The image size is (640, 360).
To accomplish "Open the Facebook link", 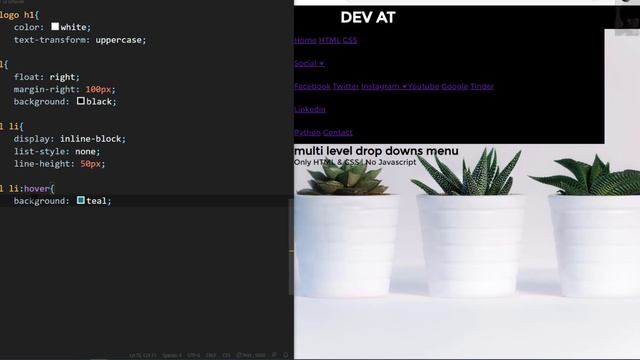I will point(312,86).
